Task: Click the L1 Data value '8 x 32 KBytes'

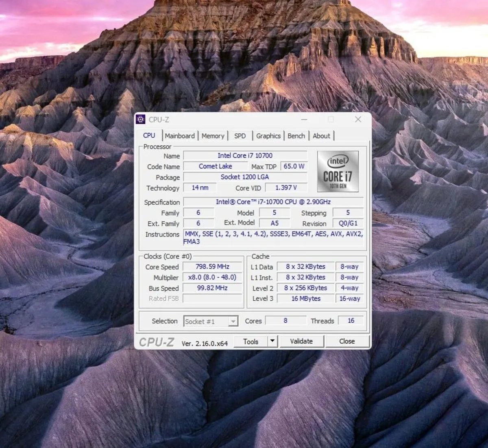Action: pyautogui.click(x=306, y=267)
